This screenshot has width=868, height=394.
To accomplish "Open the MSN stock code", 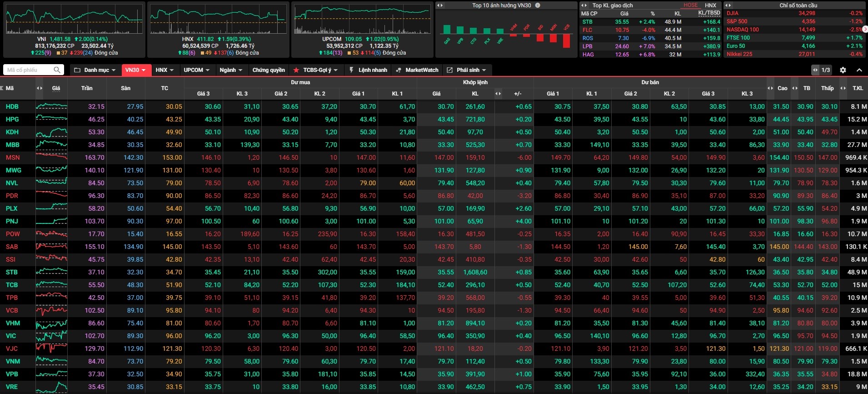I will click(x=13, y=157).
